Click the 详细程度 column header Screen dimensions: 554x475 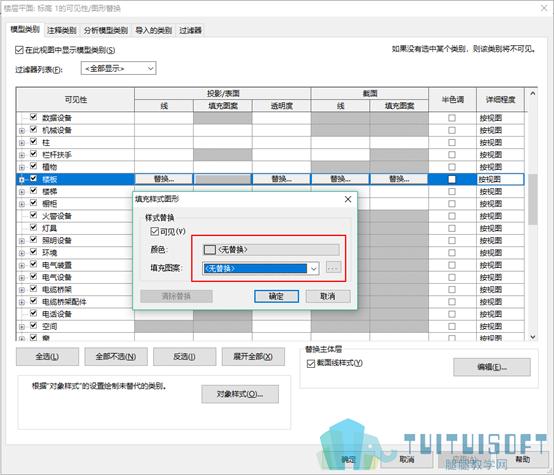tap(500, 100)
